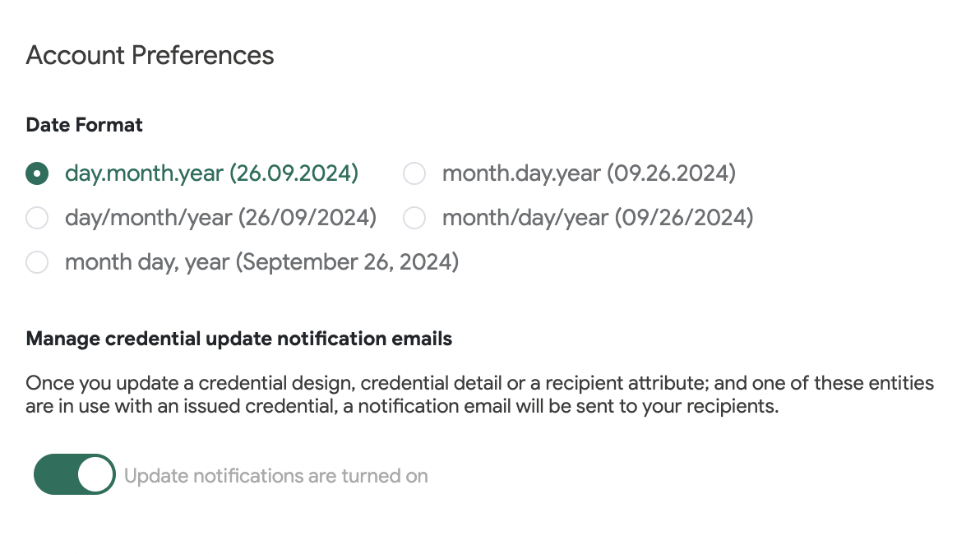Click the September 26, 2024 example text
This screenshot has height=554, width=980.
coord(349,262)
